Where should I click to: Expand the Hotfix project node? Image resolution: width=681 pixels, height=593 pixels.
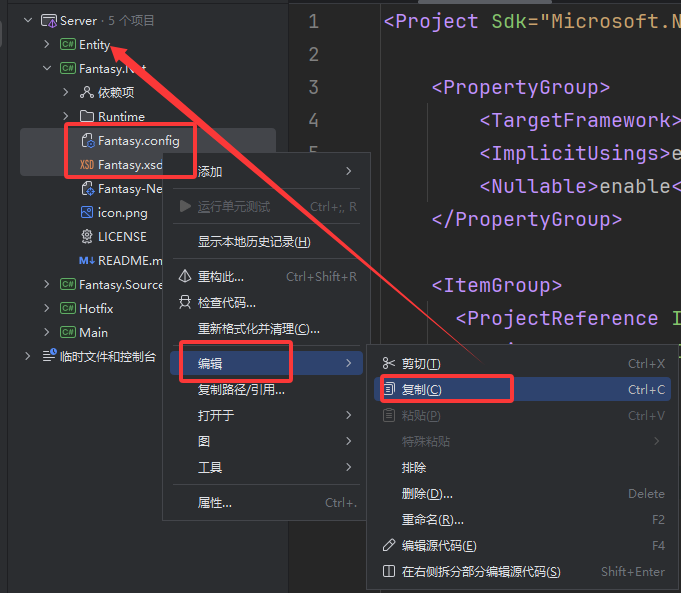click(x=47, y=308)
